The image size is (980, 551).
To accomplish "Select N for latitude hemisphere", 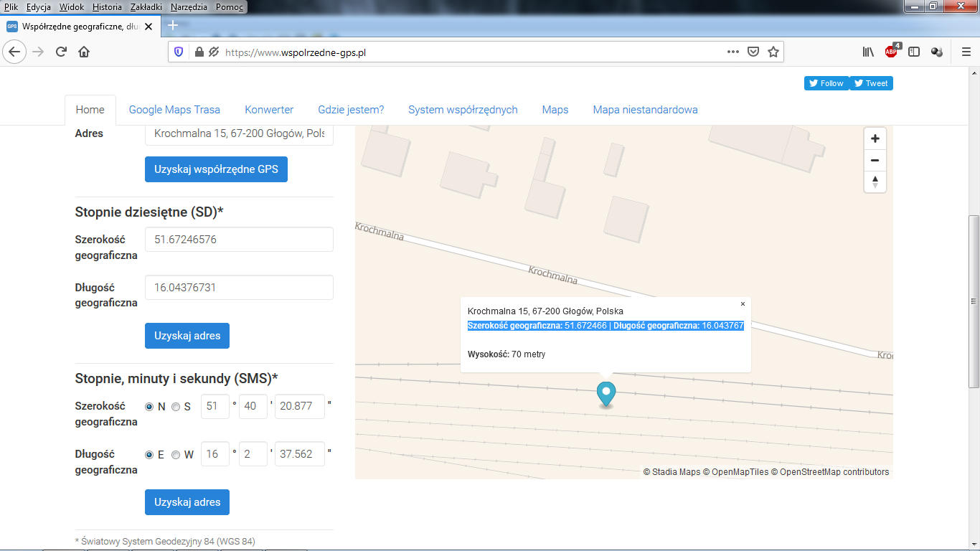I will (149, 407).
